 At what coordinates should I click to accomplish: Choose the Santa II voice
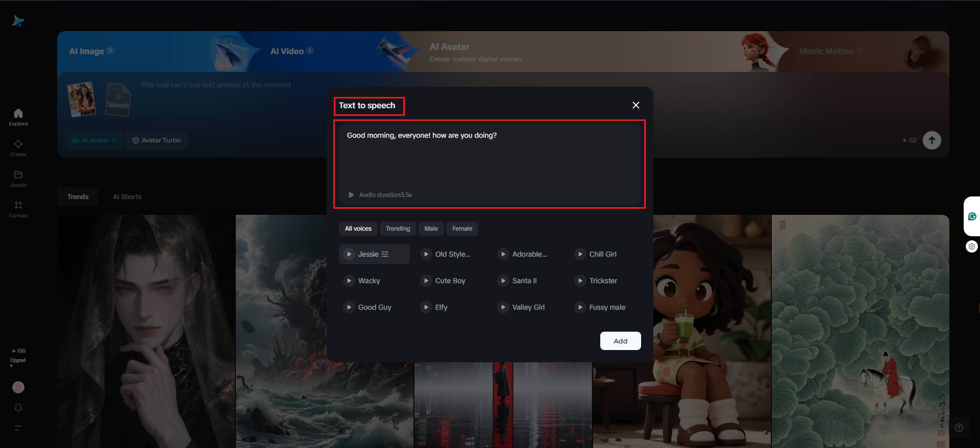pyautogui.click(x=528, y=281)
